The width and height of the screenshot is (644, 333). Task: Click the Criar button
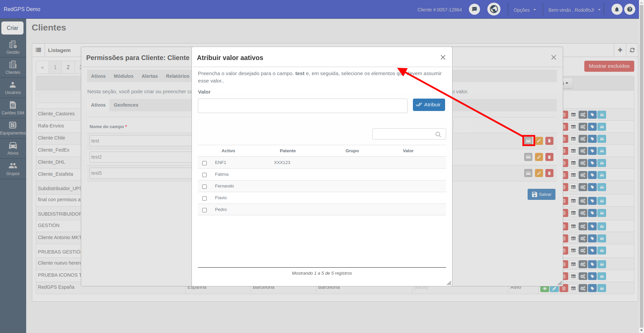pos(12,28)
